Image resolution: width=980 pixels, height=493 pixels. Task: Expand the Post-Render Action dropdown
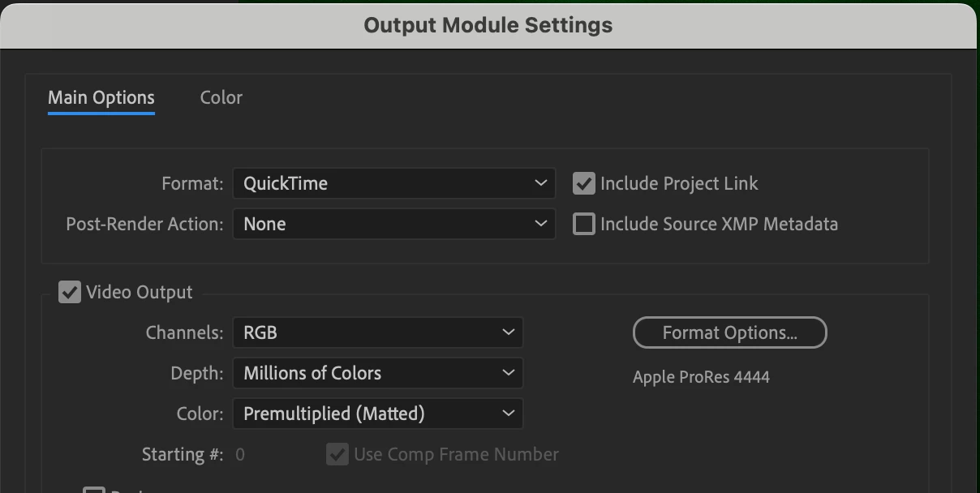pos(393,224)
